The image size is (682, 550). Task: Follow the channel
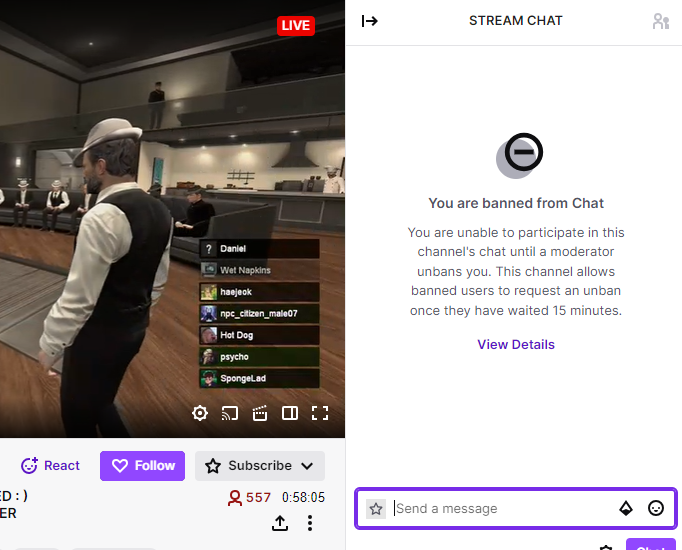coord(143,466)
